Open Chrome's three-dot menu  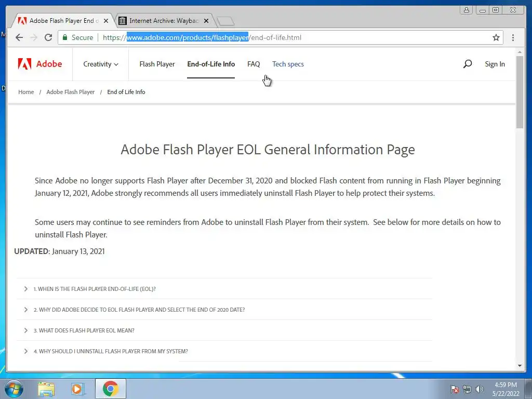pos(513,37)
